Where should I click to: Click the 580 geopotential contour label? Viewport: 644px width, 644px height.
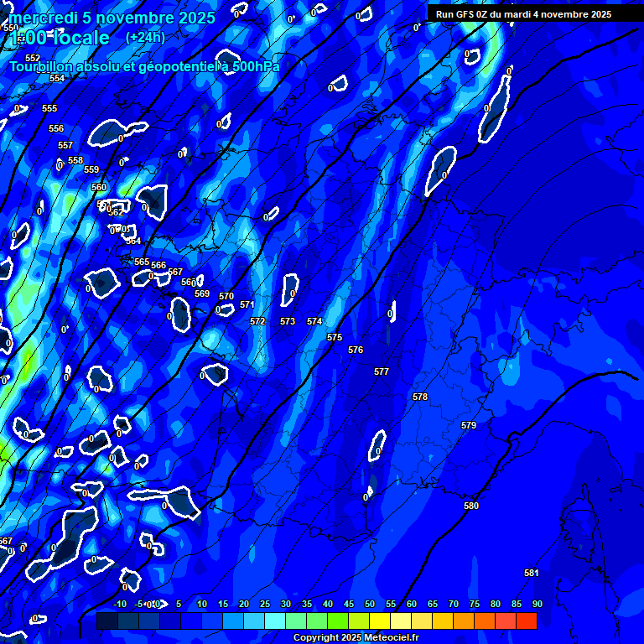[471, 506]
